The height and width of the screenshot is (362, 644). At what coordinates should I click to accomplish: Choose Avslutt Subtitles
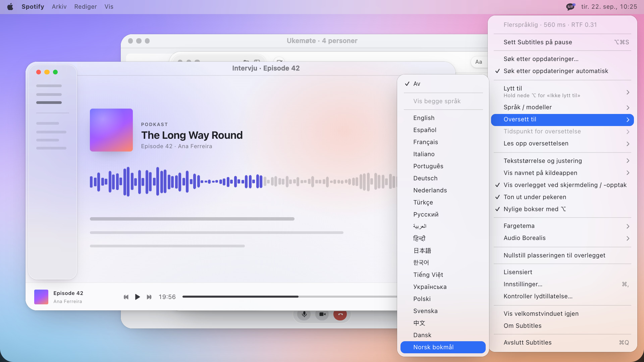tap(562, 343)
